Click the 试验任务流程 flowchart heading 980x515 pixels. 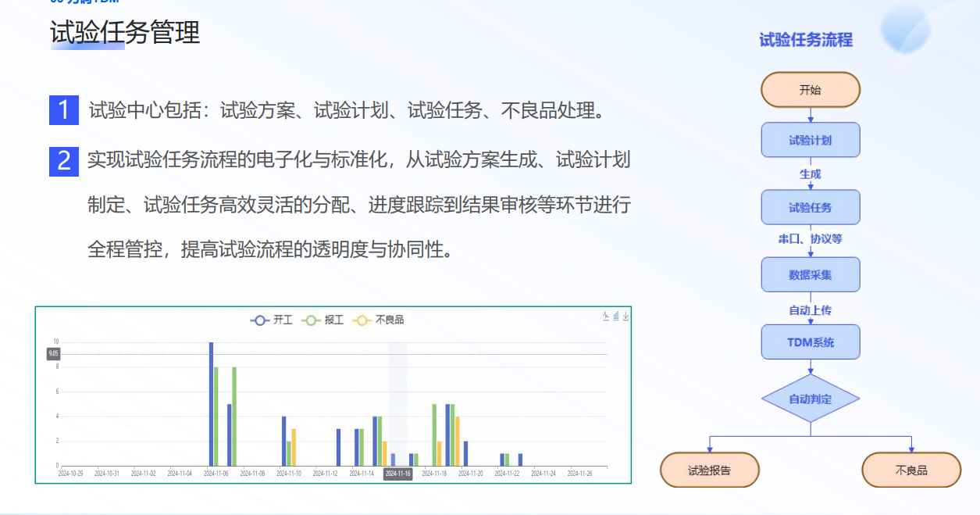[806, 40]
